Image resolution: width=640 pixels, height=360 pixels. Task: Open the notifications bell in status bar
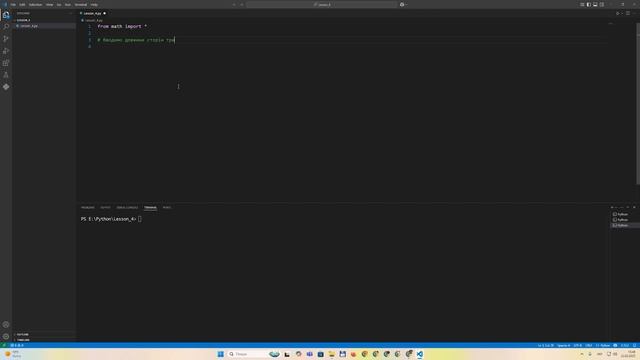635,345
